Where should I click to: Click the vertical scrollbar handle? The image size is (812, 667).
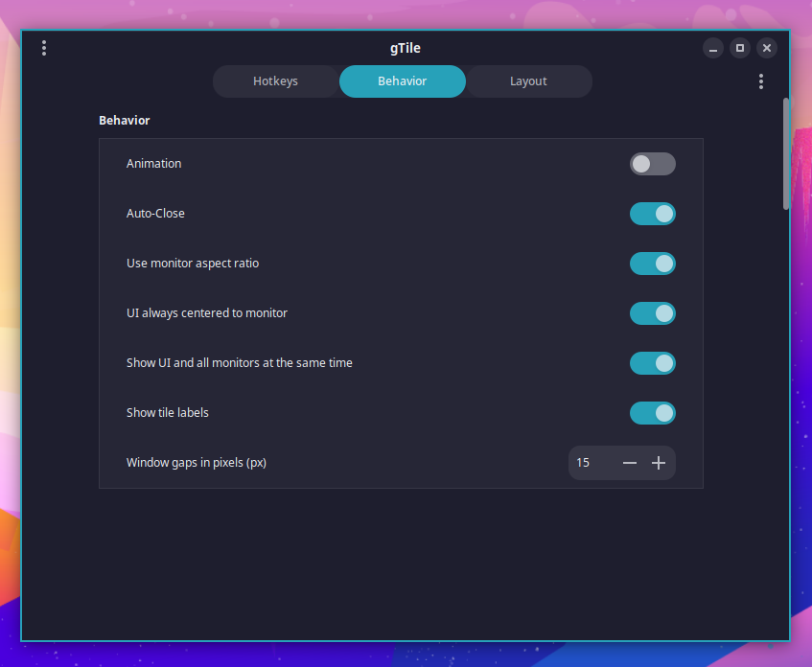click(785, 153)
